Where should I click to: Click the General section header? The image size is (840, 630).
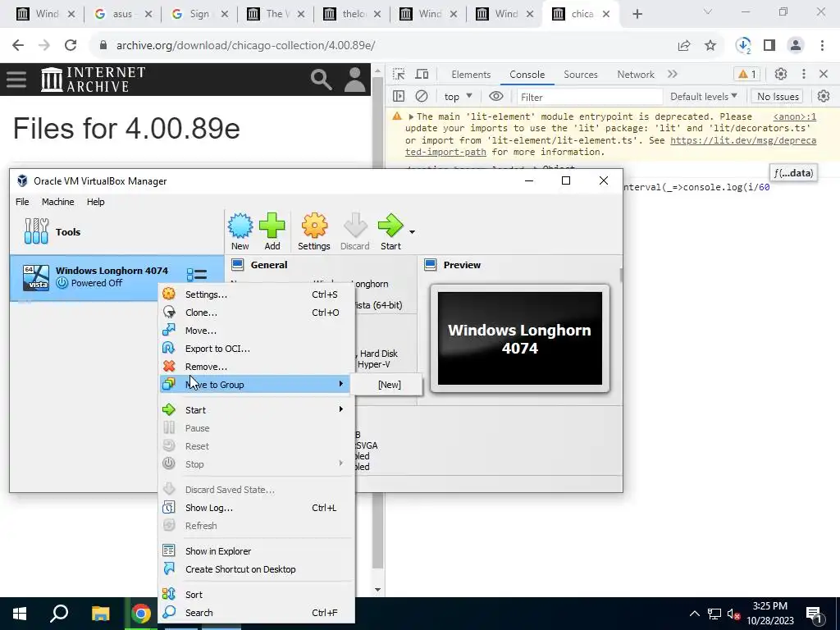(x=269, y=265)
